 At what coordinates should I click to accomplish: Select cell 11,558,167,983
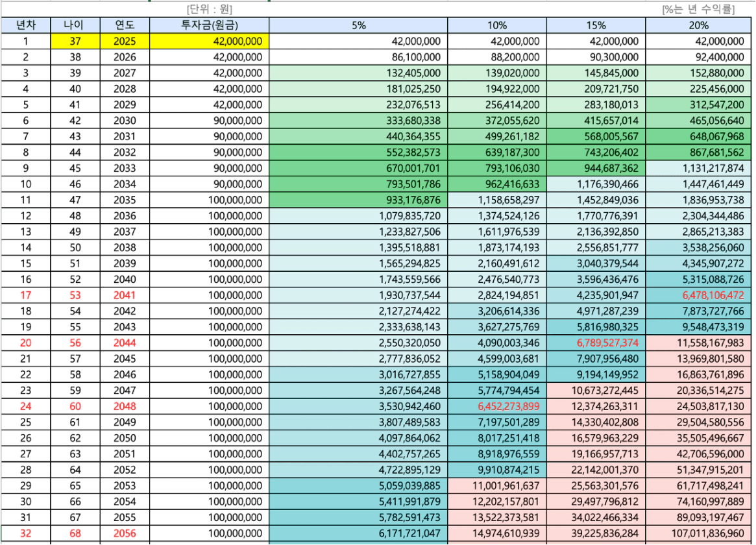pyautogui.click(x=698, y=344)
